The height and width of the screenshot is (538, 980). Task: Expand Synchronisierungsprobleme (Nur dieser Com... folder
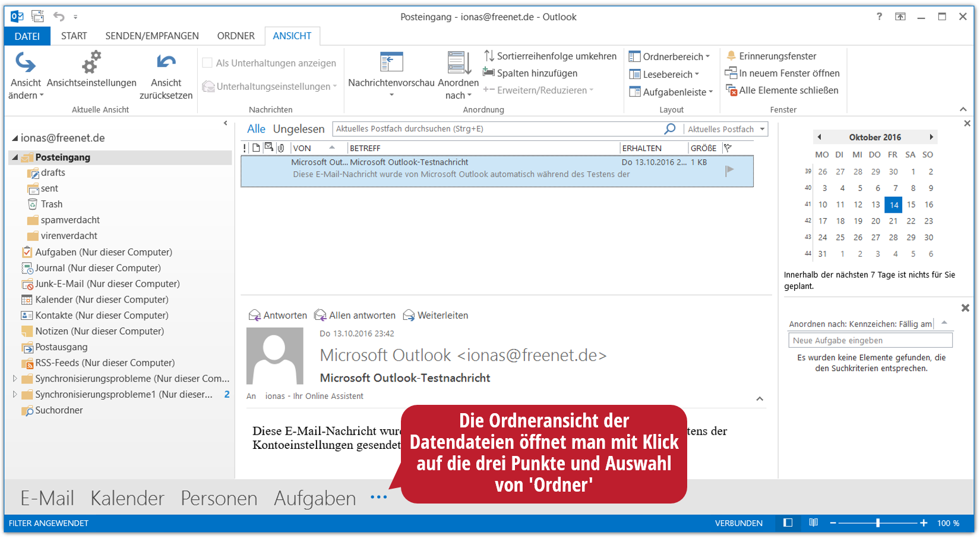(x=15, y=378)
